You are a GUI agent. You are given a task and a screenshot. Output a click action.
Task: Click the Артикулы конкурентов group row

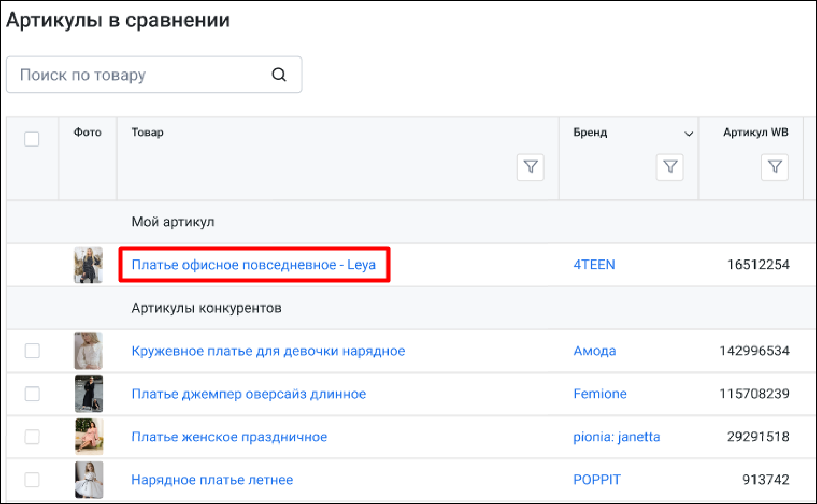tap(411, 308)
